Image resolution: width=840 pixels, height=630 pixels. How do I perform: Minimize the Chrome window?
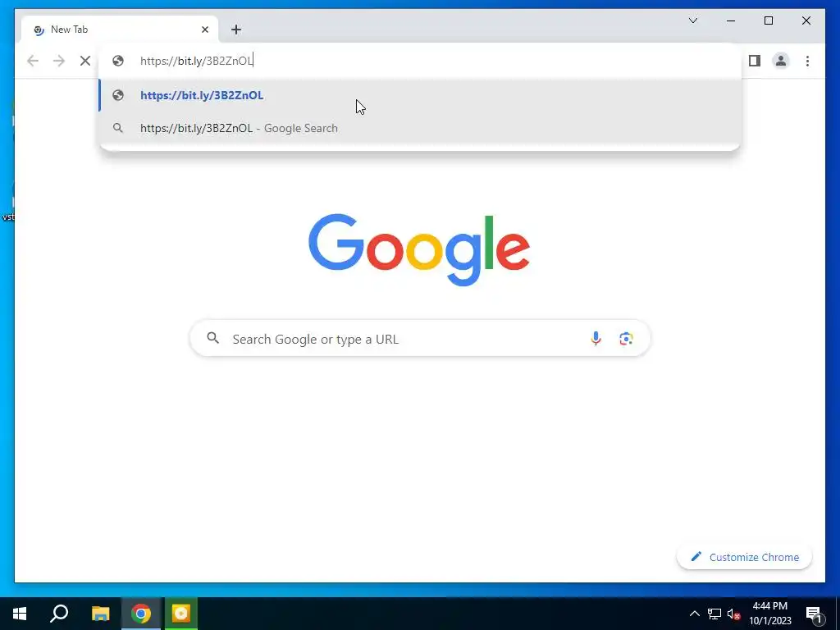click(x=731, y=21)
